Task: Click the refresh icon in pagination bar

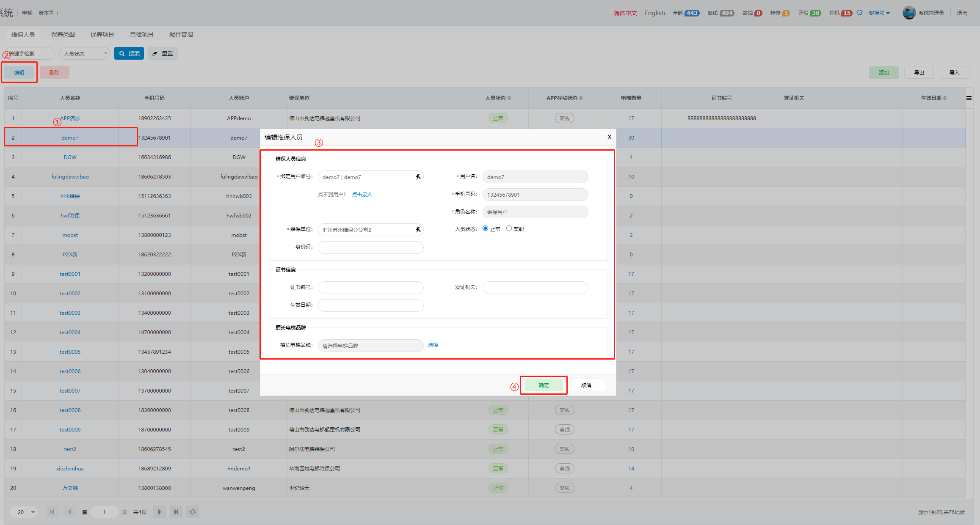Action: tap(193, 512)
